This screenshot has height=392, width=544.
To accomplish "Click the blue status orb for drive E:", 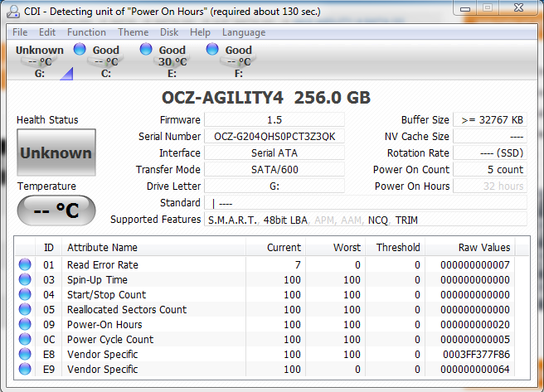I will pos(146,50).
